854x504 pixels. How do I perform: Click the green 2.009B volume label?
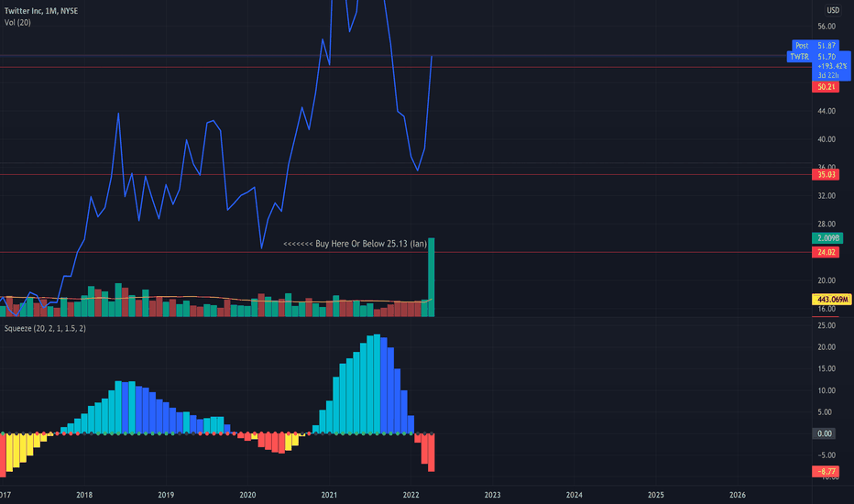[x=827, y=238]
